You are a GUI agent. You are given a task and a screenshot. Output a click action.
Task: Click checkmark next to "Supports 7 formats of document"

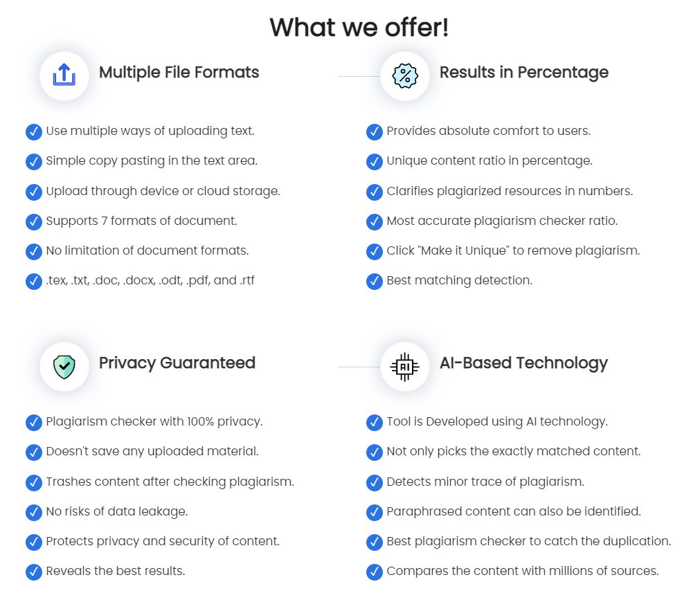tap(33, 221)
